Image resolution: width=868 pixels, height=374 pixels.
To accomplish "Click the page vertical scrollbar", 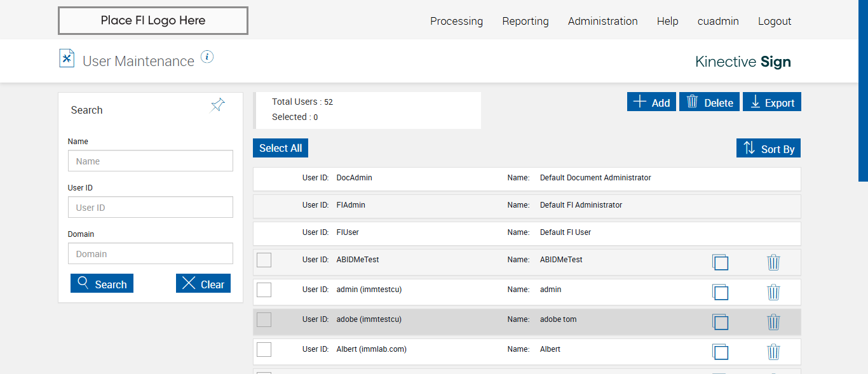I will (863, 89).
